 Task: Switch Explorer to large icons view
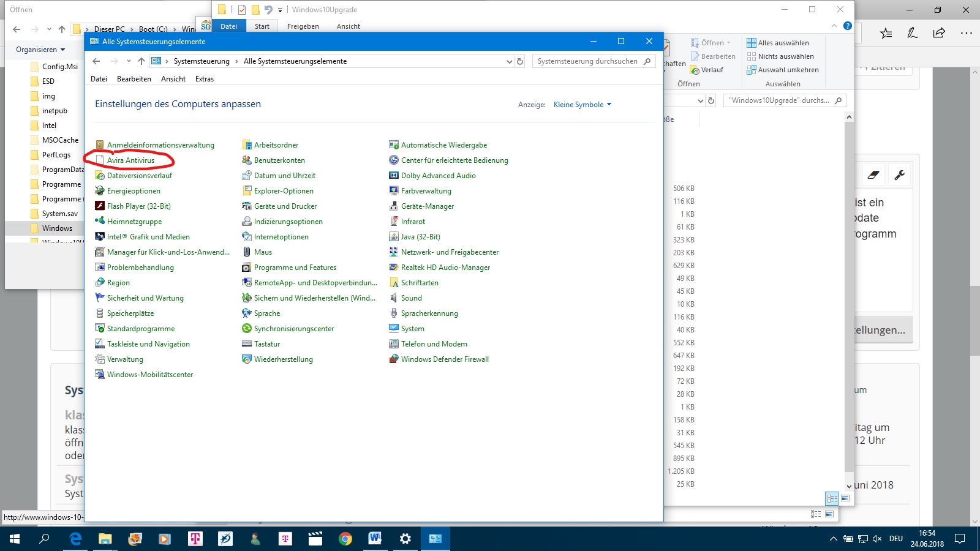(x=845, y=498)
